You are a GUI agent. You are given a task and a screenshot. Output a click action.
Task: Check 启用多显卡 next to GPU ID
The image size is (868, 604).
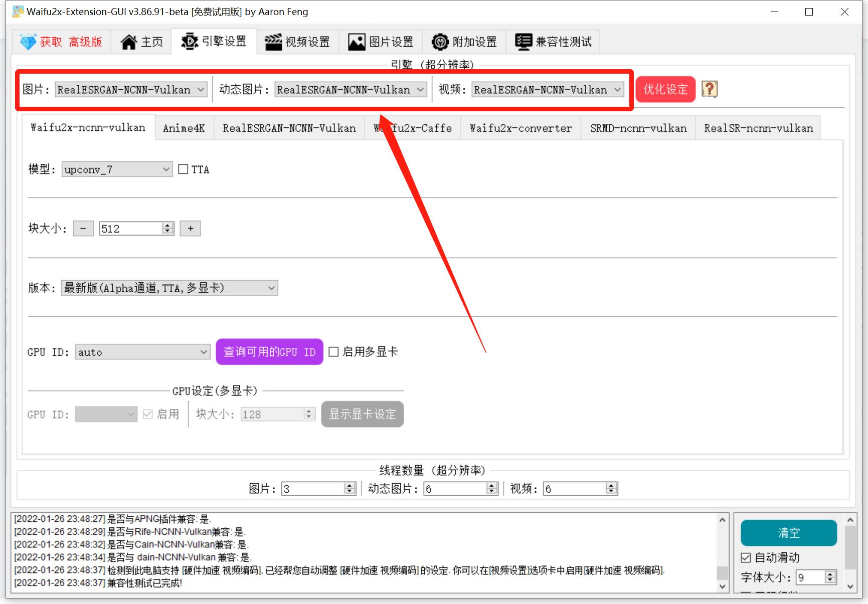pyautogui.click(x=334, y=352)
